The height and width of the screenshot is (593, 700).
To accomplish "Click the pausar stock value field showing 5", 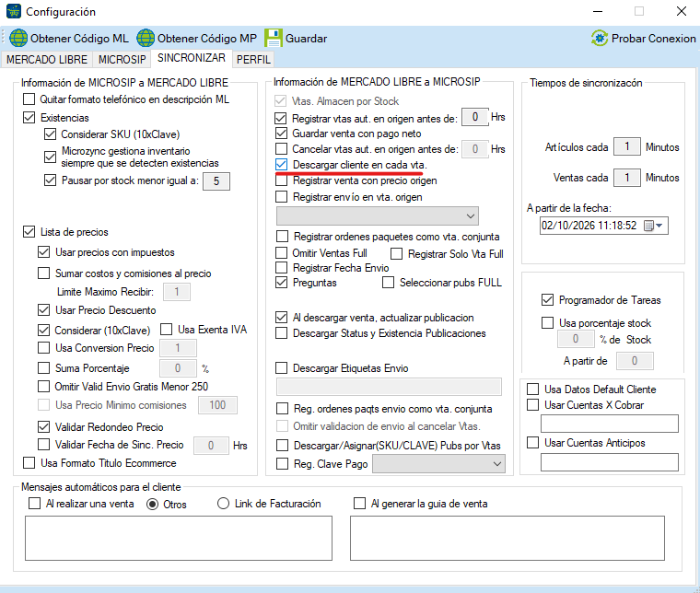I will [x=216, y=180].
